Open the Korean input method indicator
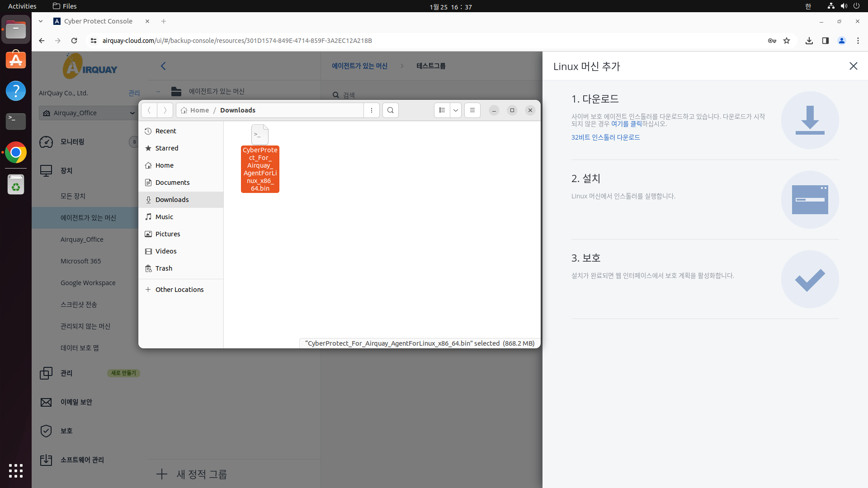This screenshot has width=868, height=488. 808,6
